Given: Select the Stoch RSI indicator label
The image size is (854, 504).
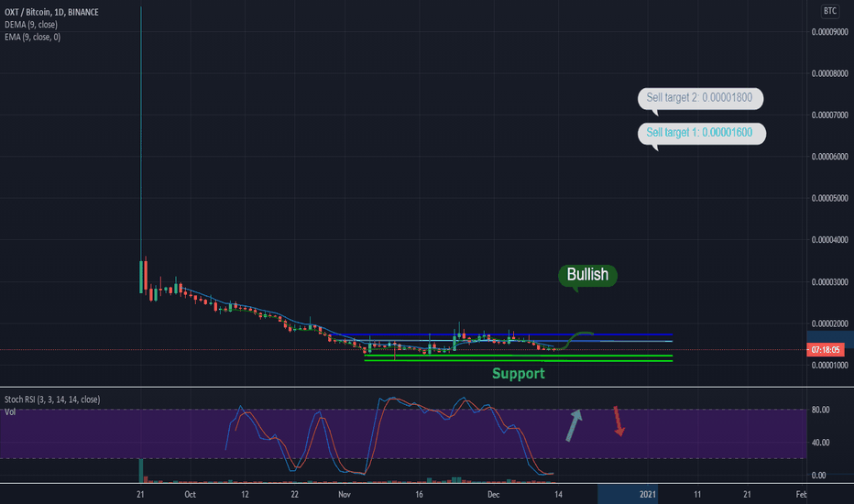Looking at the screenshot, I should pos(52,400).
